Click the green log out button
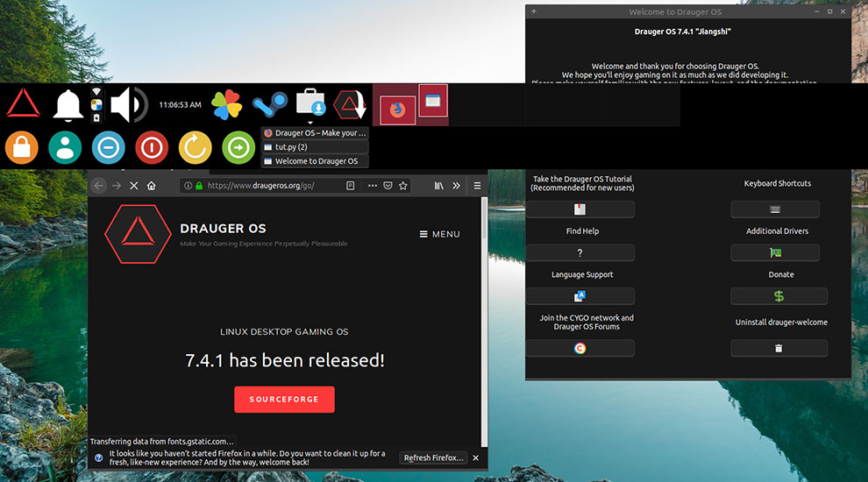 238,148
